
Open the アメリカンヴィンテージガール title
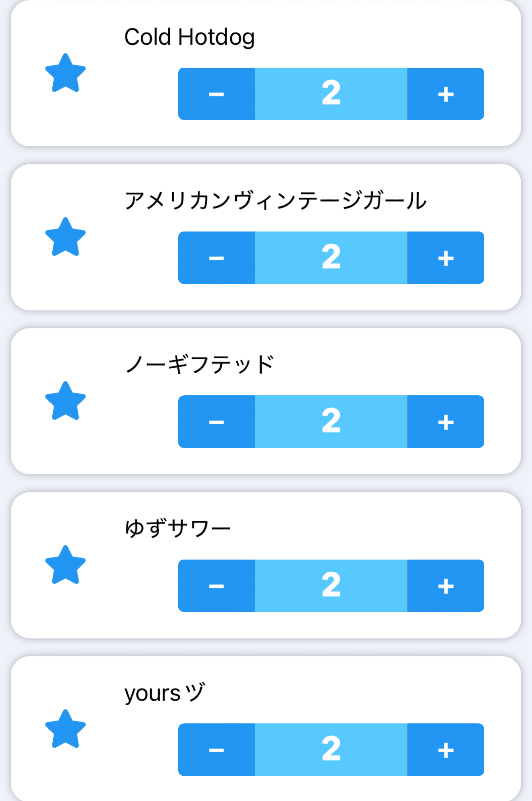click(275, 201)
